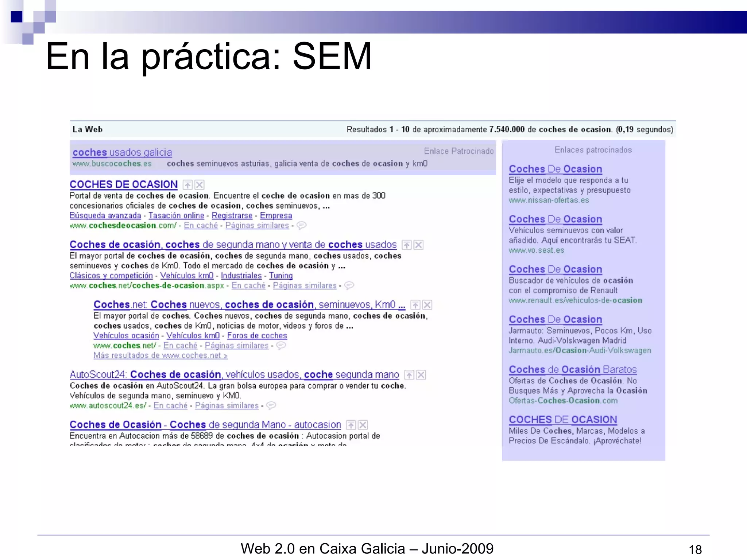Viewport: 747px width, 560px height.
Task: Click the 'www.vo.seat.es' ad URL
Action: click(537, 250)
